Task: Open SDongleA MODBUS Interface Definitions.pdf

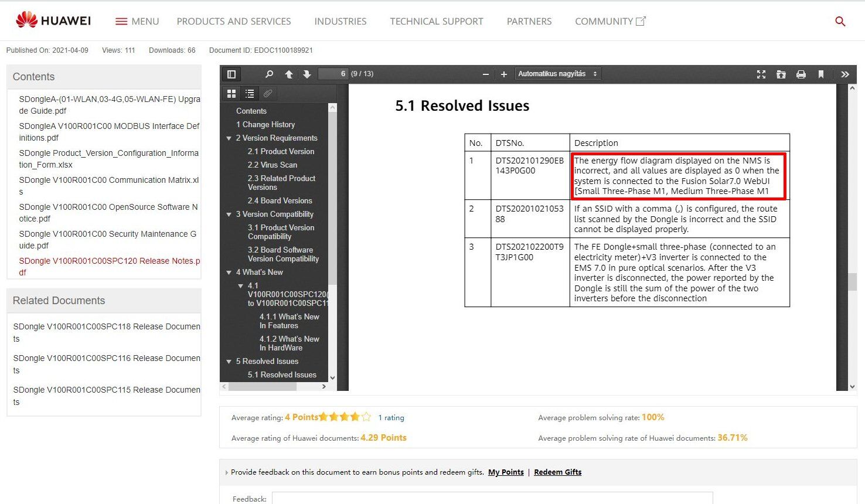Action: point(109,132)
